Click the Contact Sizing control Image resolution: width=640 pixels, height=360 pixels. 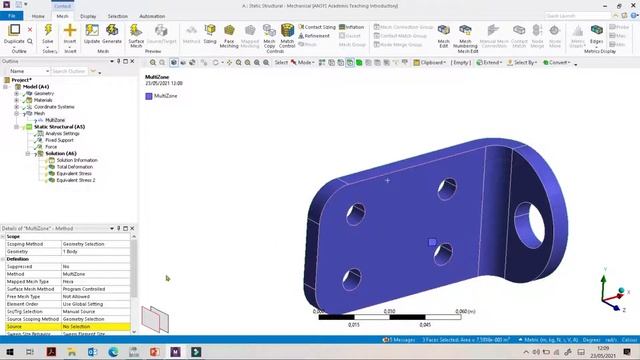[x=317, y=27]
